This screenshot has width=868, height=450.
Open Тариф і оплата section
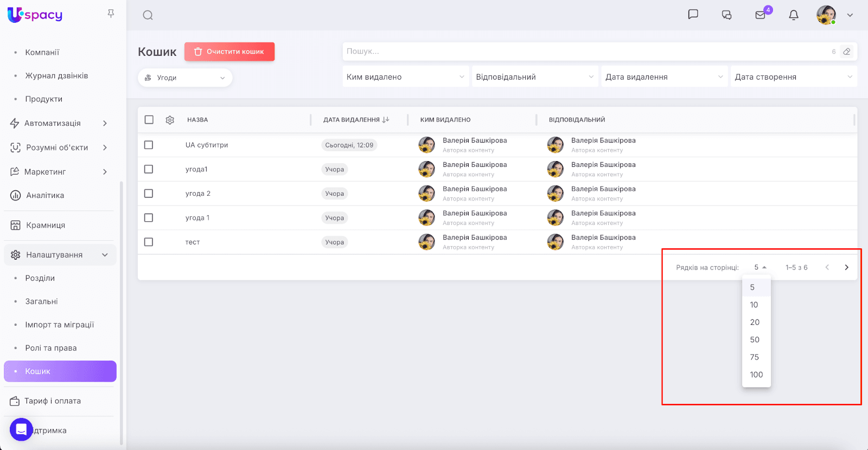(53, 401)
